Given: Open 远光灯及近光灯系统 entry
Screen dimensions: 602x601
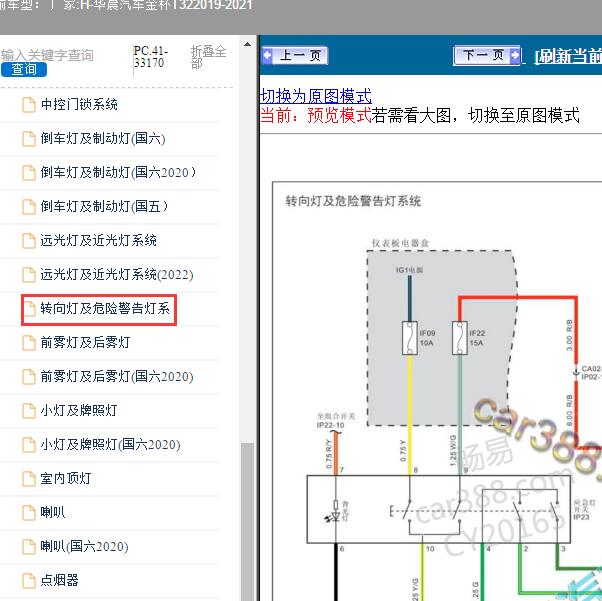Looking at the screenshot, I should (98, 240).
